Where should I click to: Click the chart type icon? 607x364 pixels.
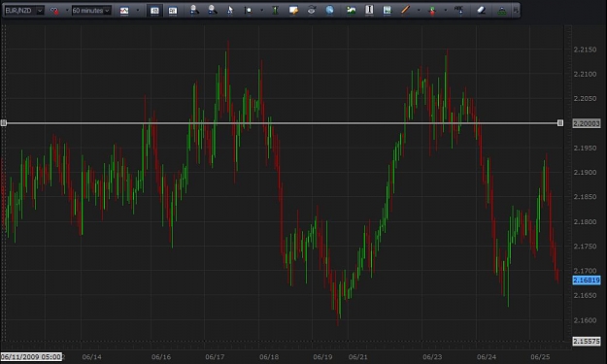click(x=124, y=11)
